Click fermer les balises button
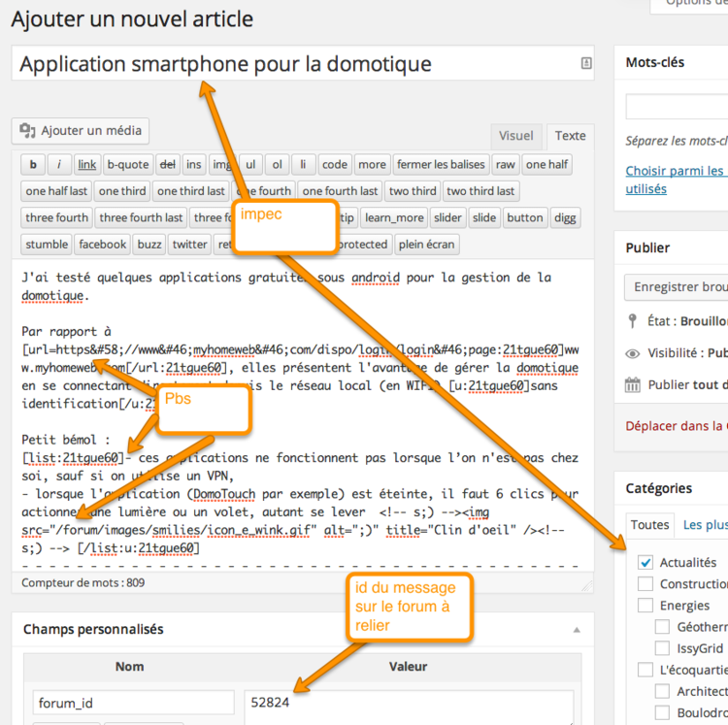The image size is (728, 725). pos(441,165)
